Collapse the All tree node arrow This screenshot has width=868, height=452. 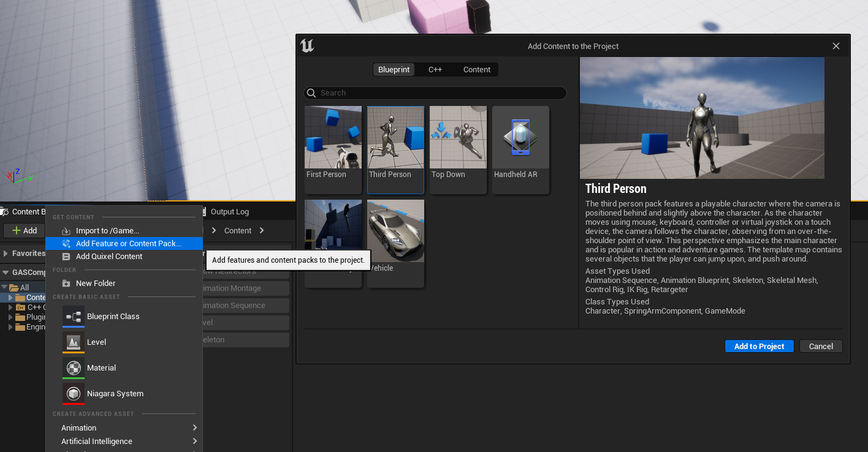click(x=4, y=287)
